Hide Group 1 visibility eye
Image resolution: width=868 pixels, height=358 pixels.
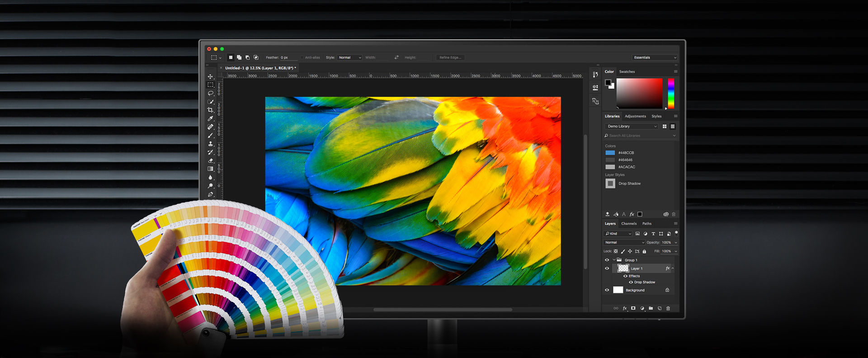coord(607,260)
